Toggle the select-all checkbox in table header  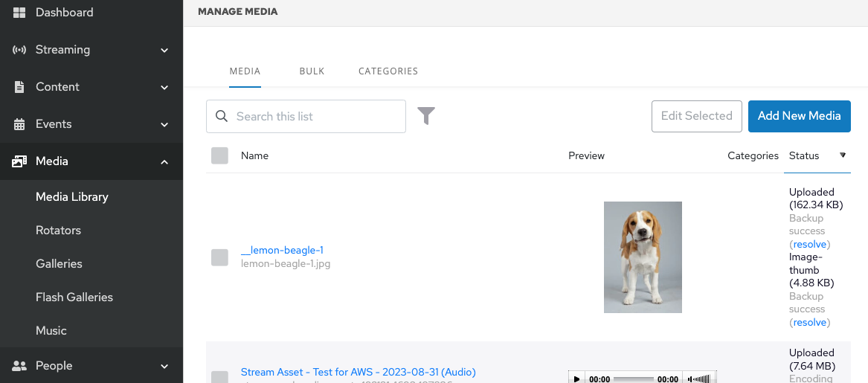coord(219,155)
